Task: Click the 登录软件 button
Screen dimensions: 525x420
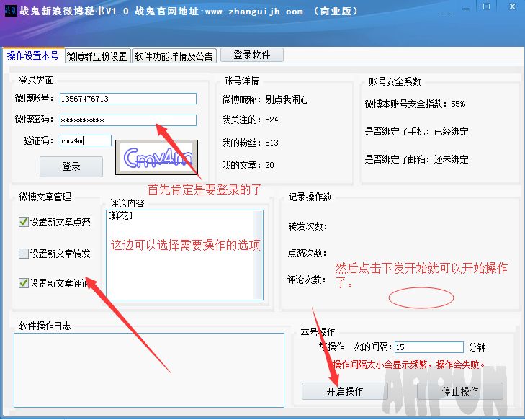Action: pos(252,55)
